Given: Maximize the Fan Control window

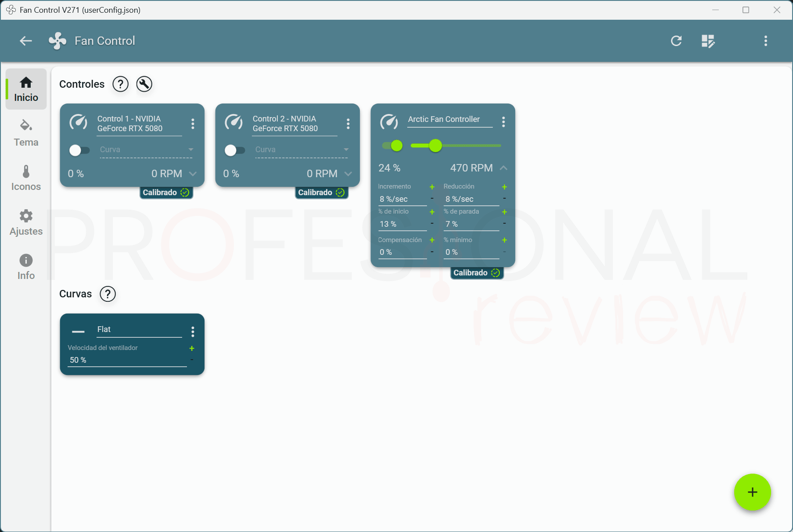Looking at the screenshot, I should coord(746,10).
